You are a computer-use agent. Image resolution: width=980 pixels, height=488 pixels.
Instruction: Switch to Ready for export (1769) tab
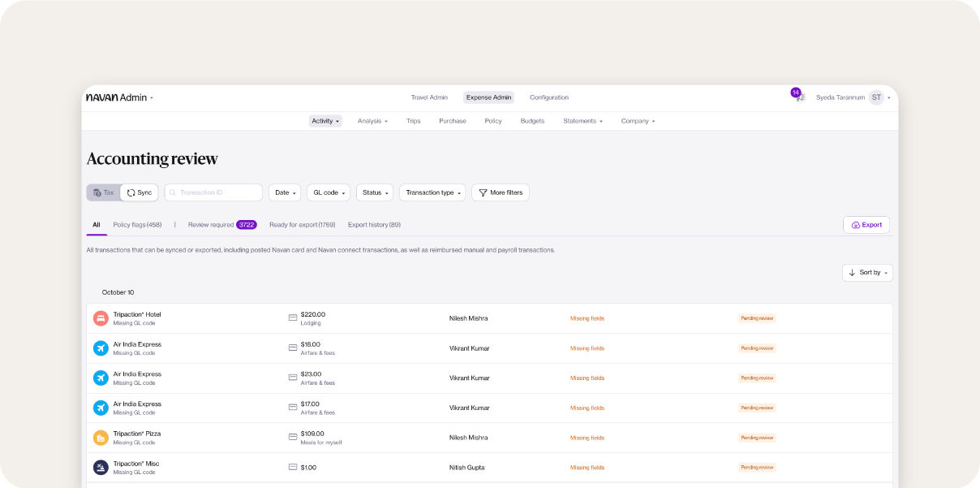pos(302,225)
